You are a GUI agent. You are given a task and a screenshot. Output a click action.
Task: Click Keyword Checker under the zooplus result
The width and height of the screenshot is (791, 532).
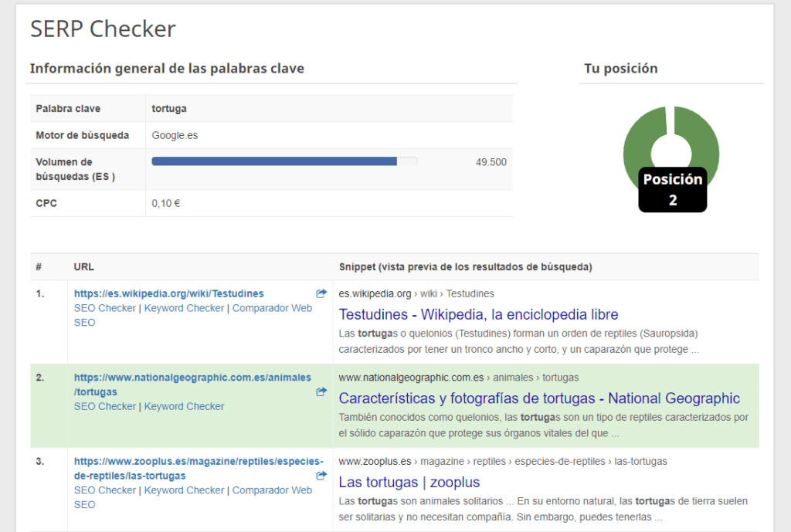click(x=184, y=490)
